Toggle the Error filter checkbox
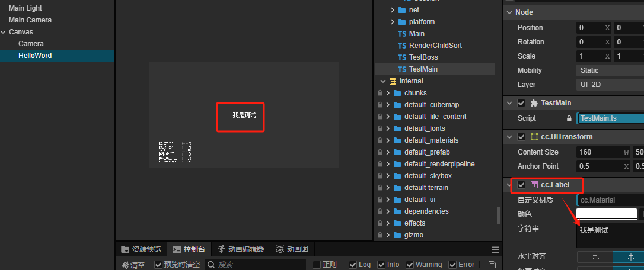This screenshot has height=270, width=644. (x=452, y=265)
